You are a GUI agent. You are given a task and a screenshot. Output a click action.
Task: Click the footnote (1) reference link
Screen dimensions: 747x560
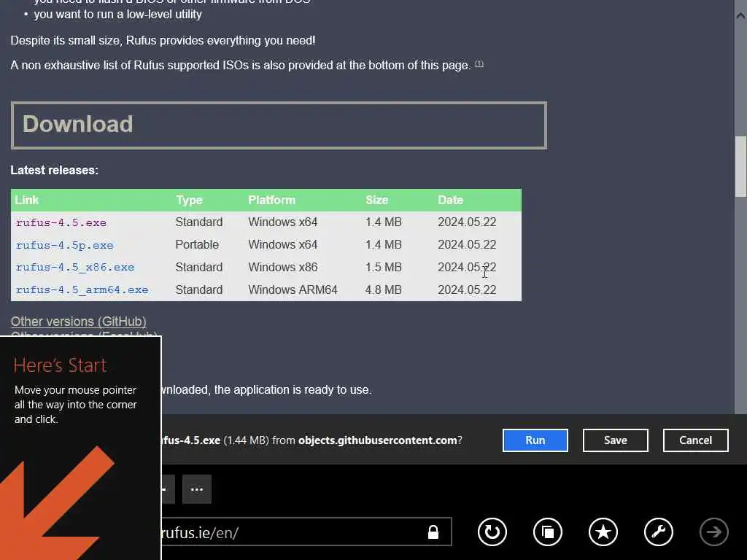tap(479, 64)
